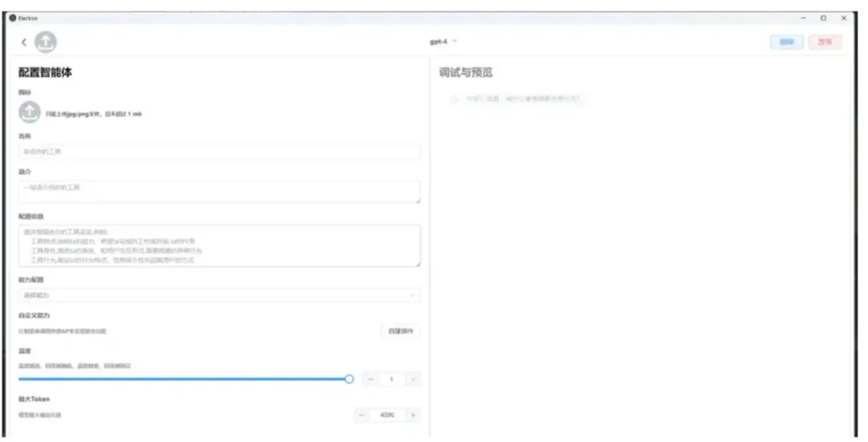Focus the 名称 name input field
Image resolution: width=868 pixels, height=442 pixels.
click(219, 151)
